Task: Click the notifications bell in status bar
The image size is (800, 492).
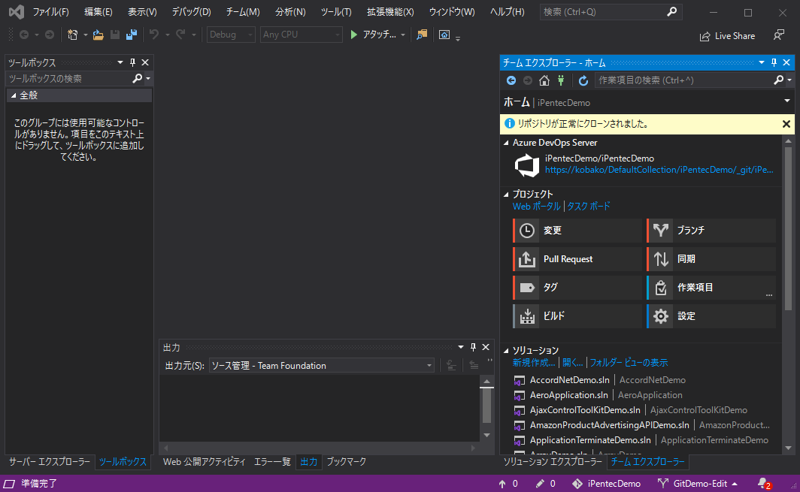Action: pos(764,483)
